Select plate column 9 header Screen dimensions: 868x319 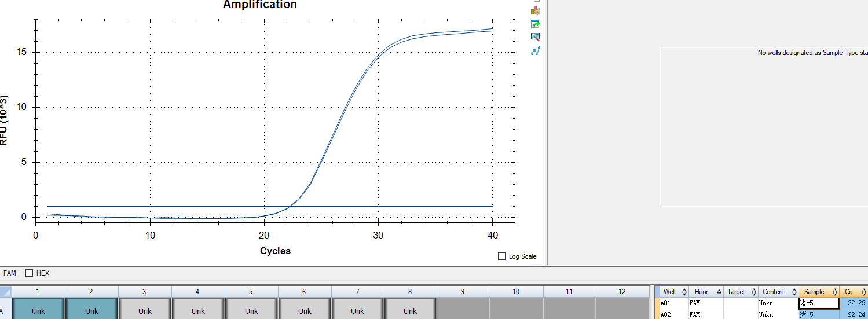[463, 292]
